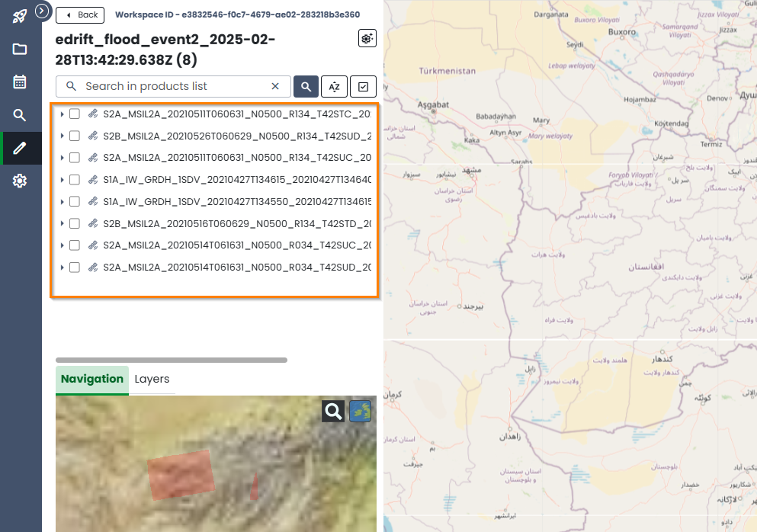Open the magnifier search icon in sidebar

click(x=19, y=115)
